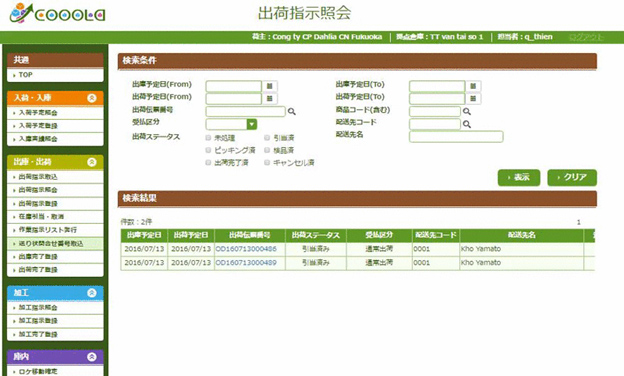Click search icon beside 商品コード field
This screenshot has width=624, height=376.
(467, 111)
